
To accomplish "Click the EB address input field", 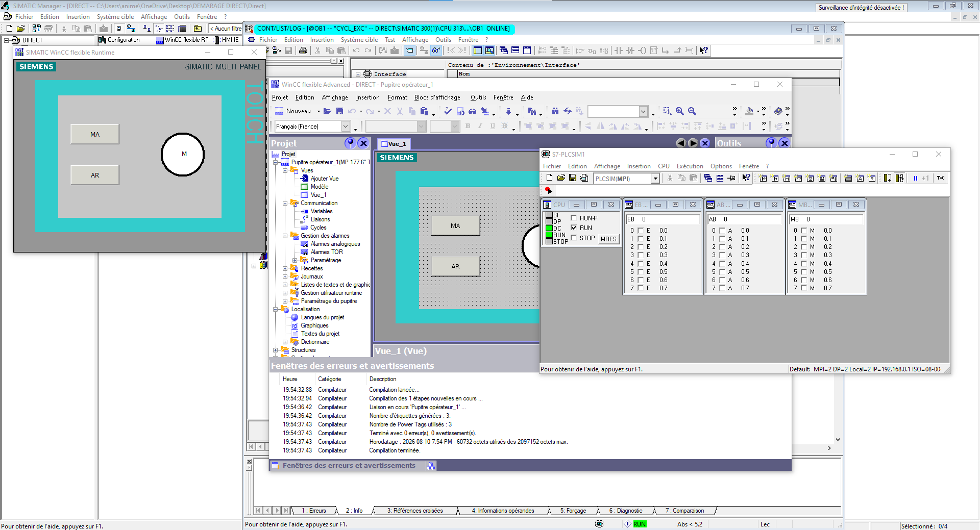I will [663, 219].
